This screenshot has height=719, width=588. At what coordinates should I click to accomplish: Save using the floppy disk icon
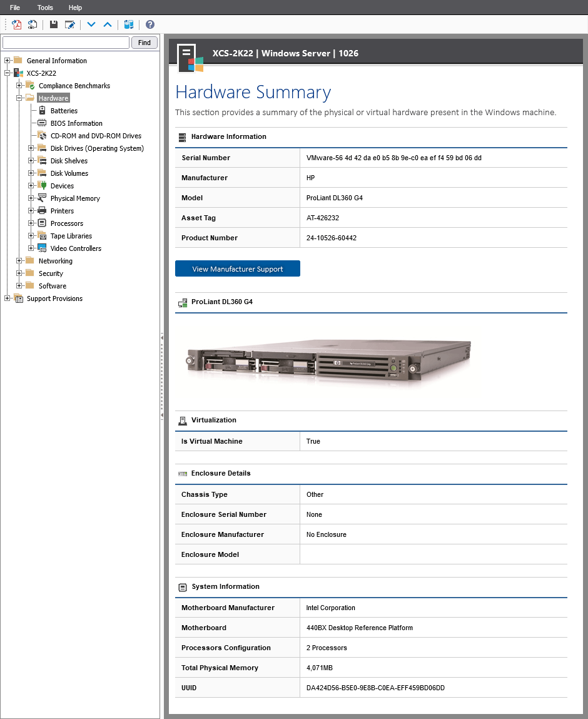(x=54, y=25)
